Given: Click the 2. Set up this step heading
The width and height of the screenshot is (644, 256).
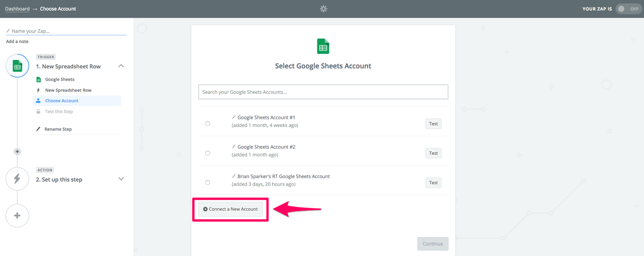Looking at the screenshot, I should [59, 180].
